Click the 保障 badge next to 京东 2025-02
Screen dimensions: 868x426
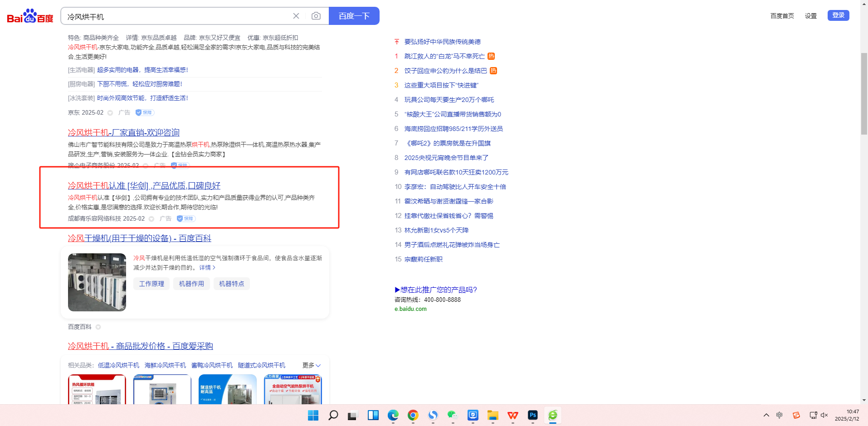145,112
